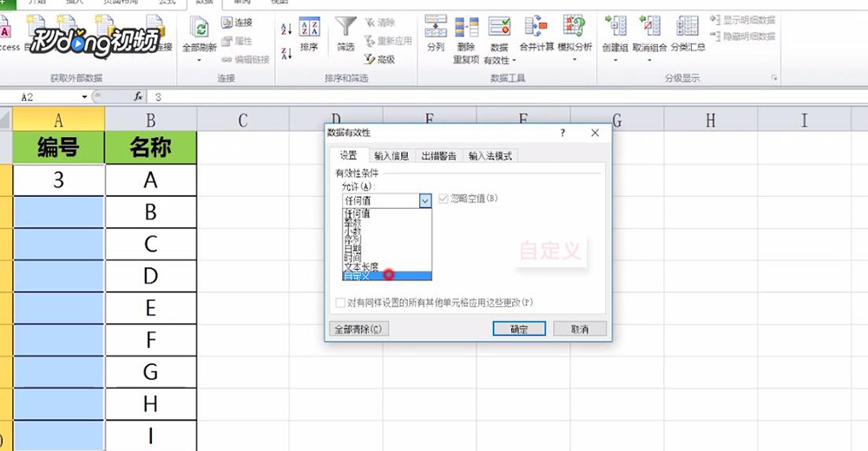The image size is (868, 451).
Task: Switch to Error Alert (出错警告) tab
Action: [x=438, y=156]
